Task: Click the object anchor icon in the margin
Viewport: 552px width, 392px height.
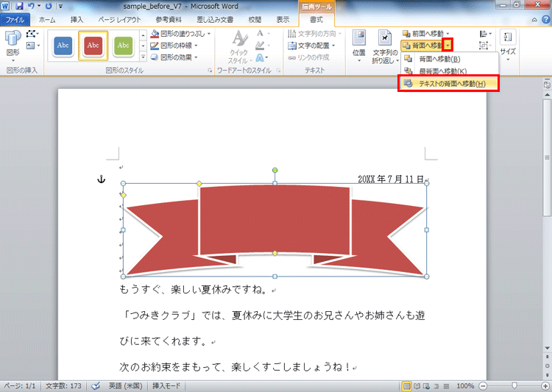Action: 102,179
